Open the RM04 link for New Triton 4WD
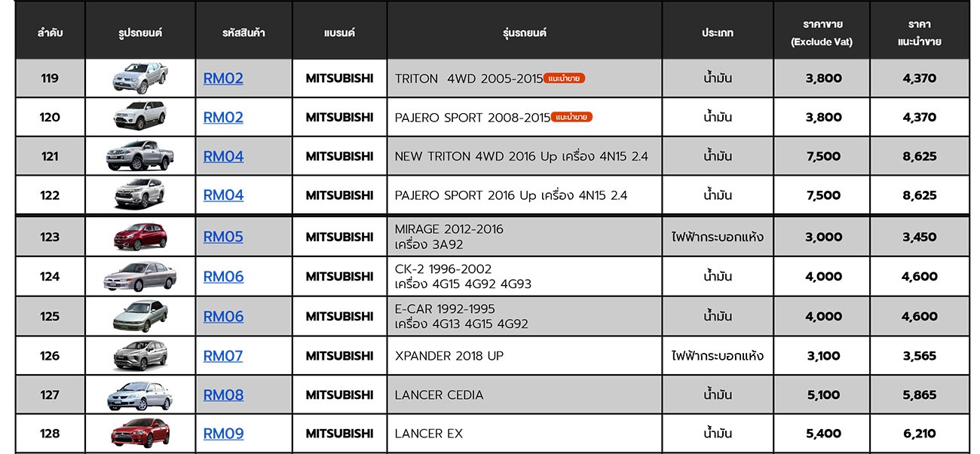980x454 pixels. point(223,157)
